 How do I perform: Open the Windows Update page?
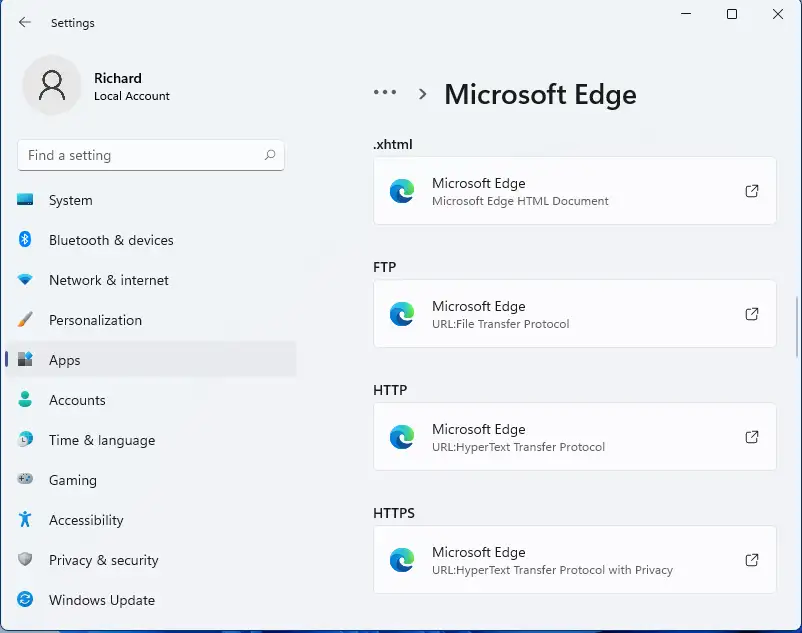click(151, 600)
